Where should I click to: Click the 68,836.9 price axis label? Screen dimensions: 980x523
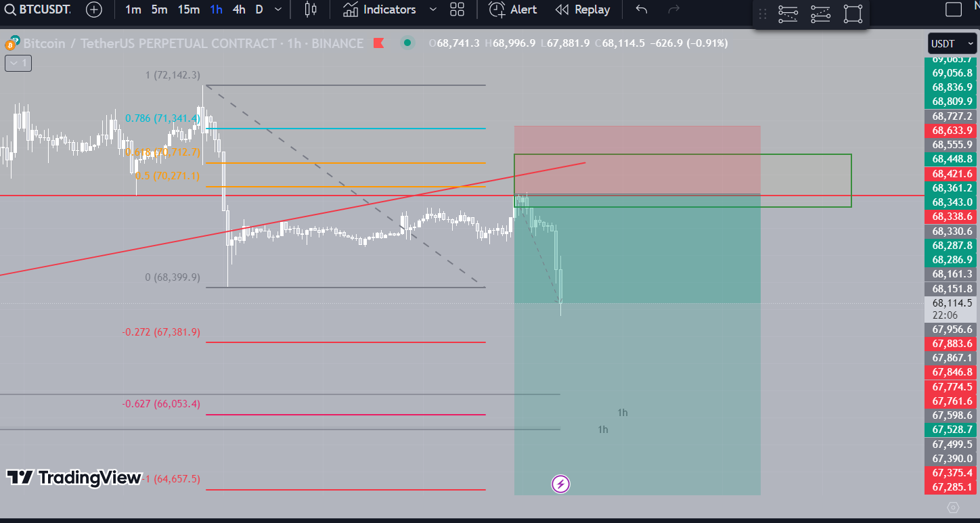(x=952, y=87)
